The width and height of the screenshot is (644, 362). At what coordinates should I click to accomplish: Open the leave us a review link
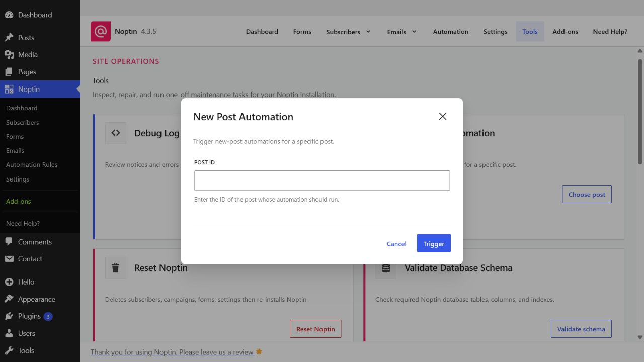[x=172, y=352]
